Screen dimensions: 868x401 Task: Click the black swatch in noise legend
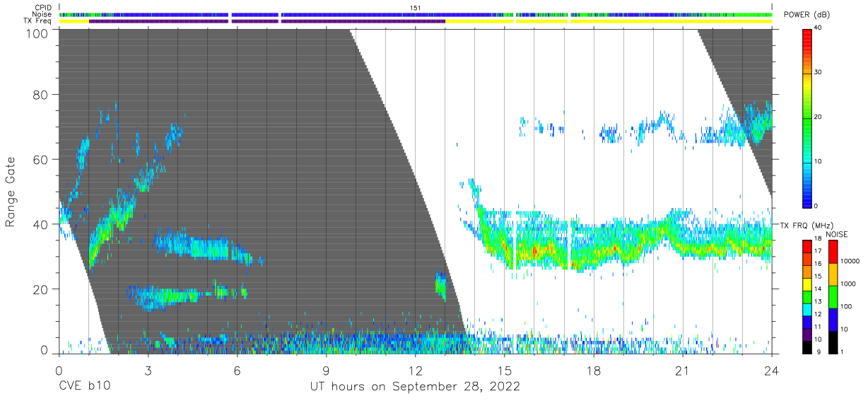(x=832, y=342)
